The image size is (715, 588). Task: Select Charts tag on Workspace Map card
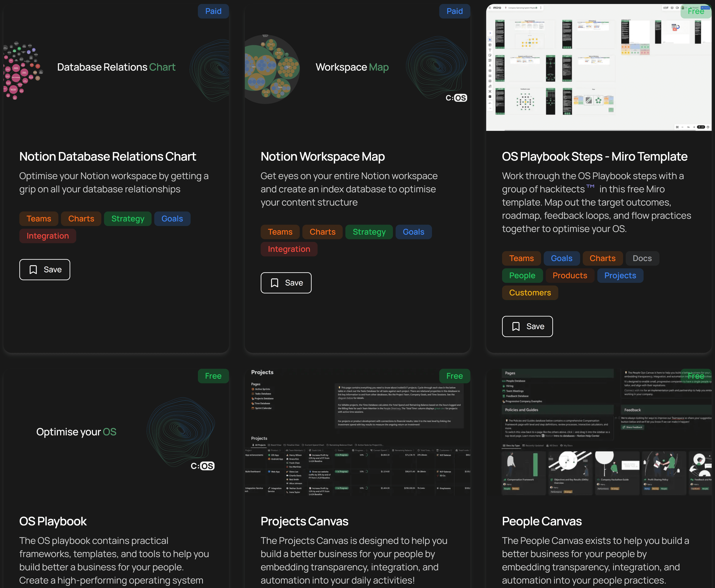point(322,232)
